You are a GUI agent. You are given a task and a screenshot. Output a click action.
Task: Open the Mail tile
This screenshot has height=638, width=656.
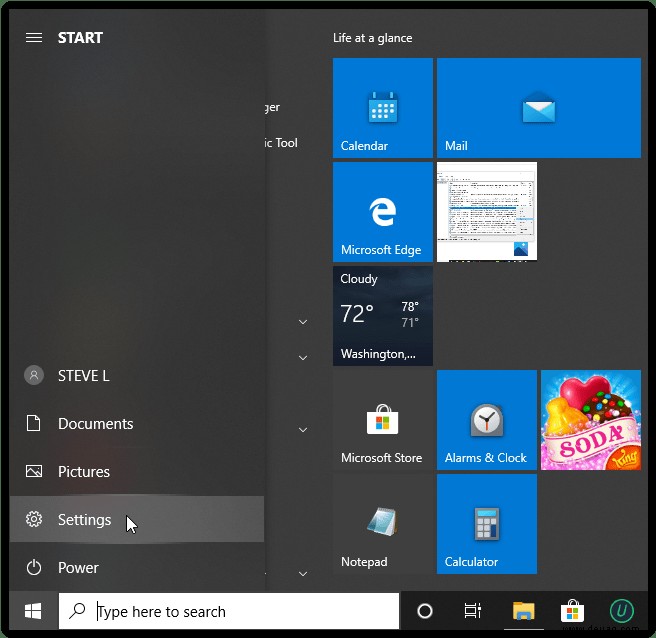(539, 108)
